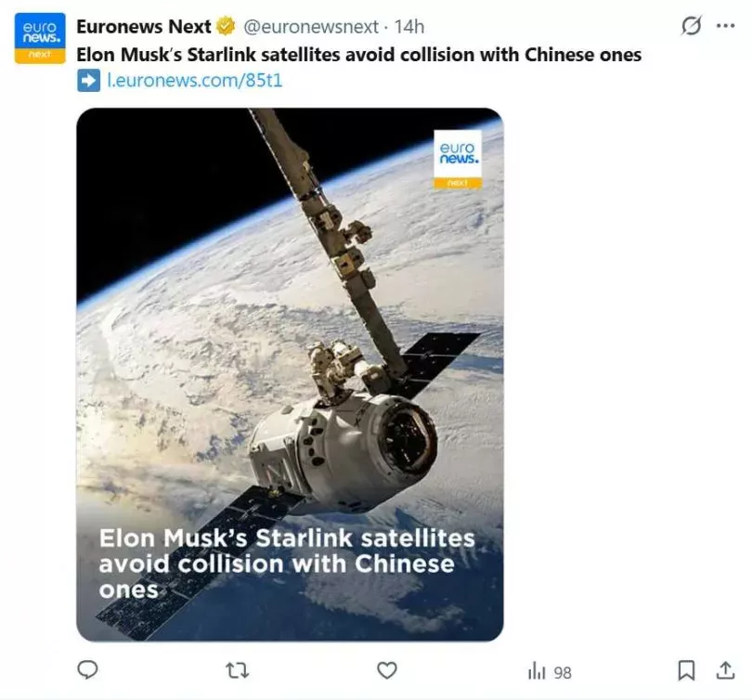Bookmark the Starlink satellites post

pos(686,669)
